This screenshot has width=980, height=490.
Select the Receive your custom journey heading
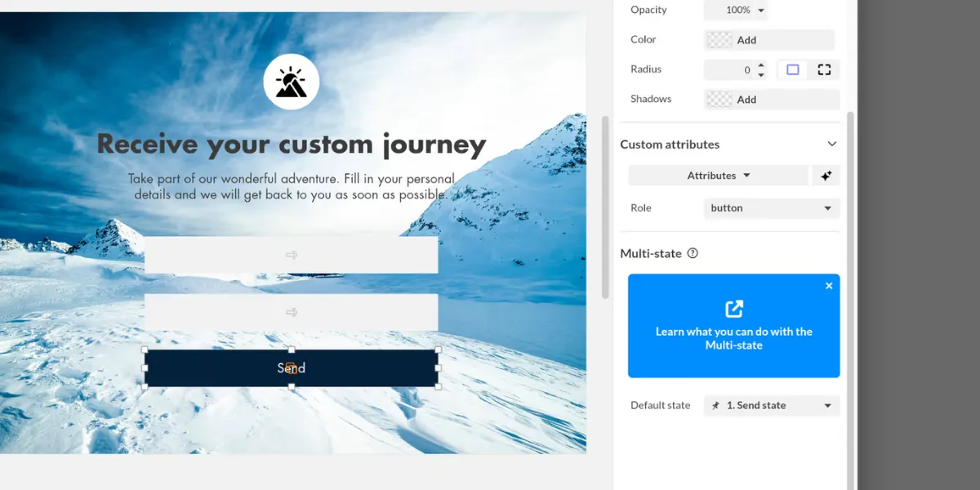292,145
